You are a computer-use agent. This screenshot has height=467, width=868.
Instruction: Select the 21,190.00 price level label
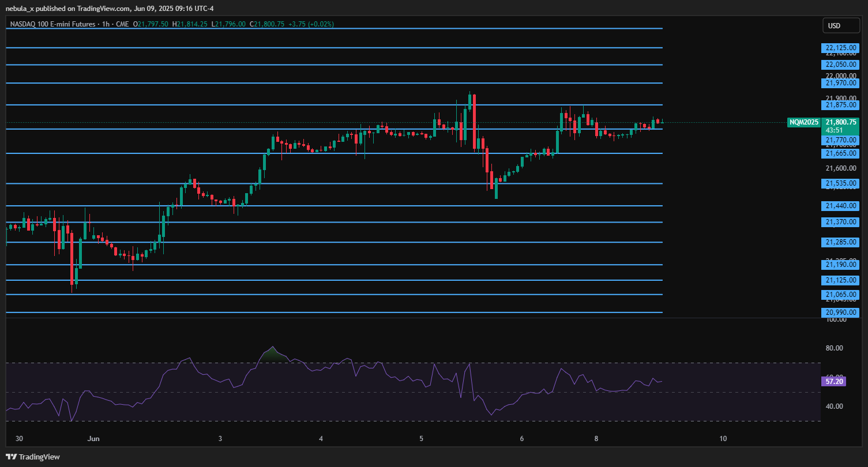840,265
